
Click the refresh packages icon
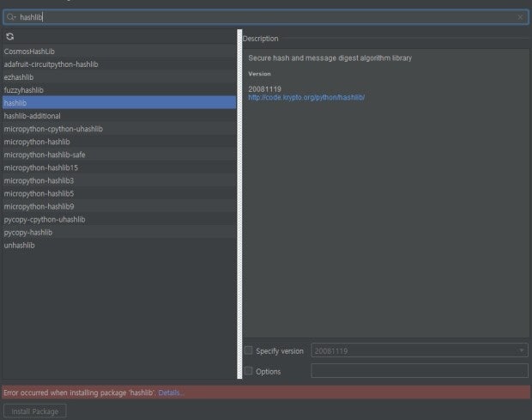(9, 37)
